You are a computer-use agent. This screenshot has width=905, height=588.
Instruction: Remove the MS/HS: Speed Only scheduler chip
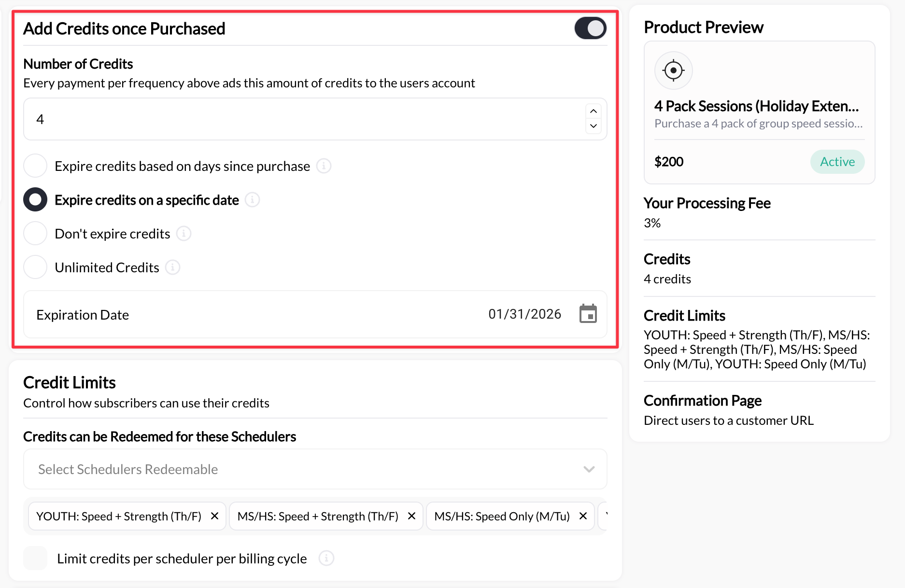(583, 516)
